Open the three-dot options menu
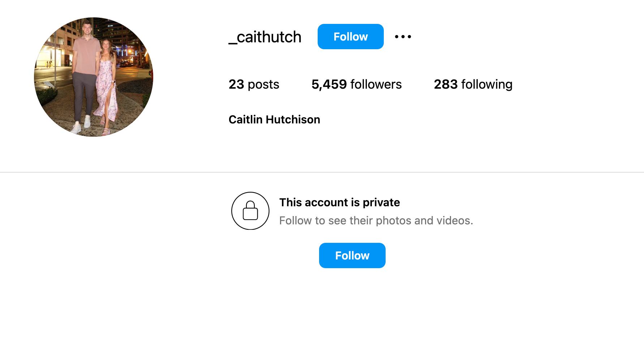 pos(403,37)
